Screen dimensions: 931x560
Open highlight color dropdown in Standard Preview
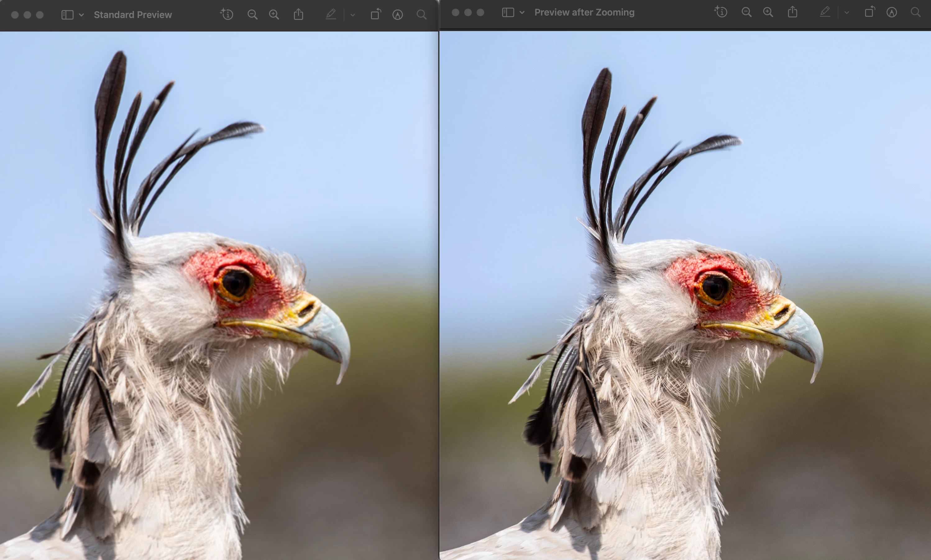pyautogui.click(x=352, y=15)
